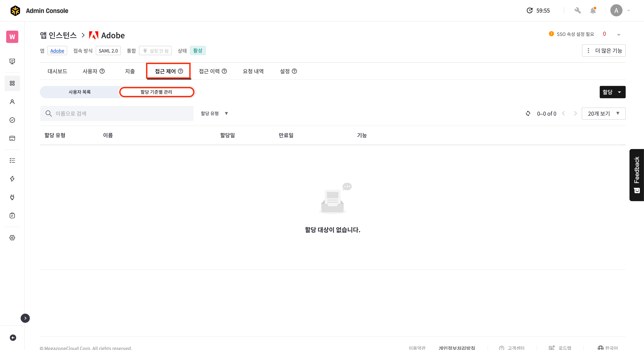The image size is (644, 350).
Task: Open the plug integration sidebar icon
Action: [12, 197]
